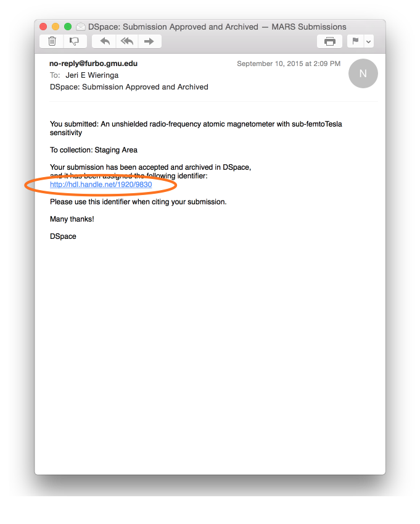Select recipient Jeri E Wieringa
This screenshot has width=420, height=524.
pyautogui.click(x=92, y=75)
